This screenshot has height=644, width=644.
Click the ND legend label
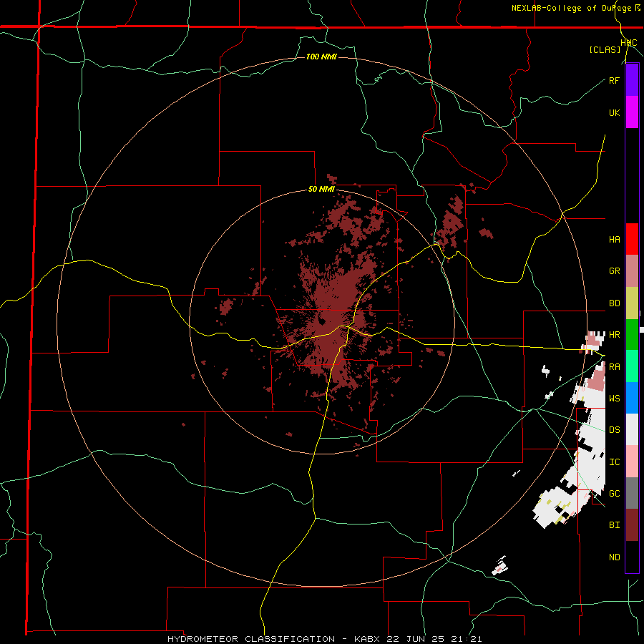coord(614,557)
